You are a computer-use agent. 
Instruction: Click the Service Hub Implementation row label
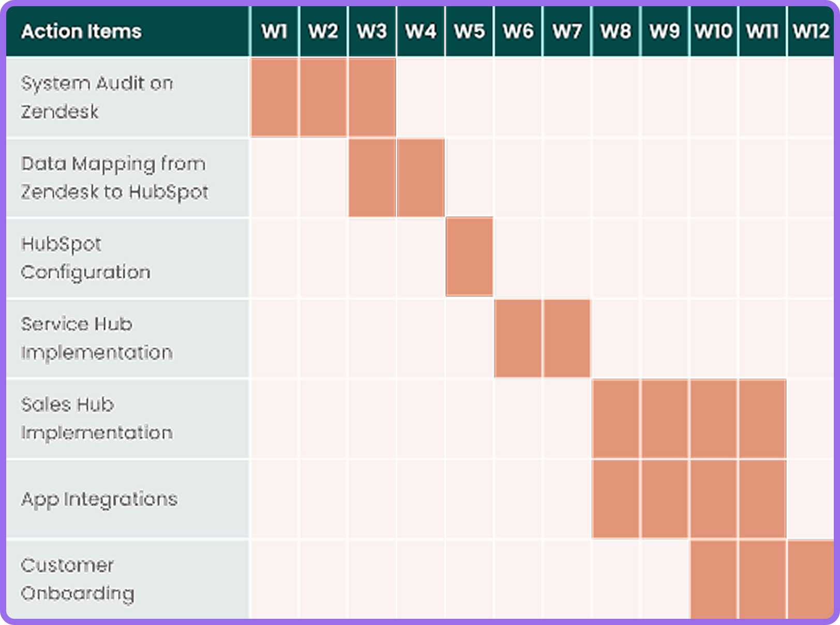point(128,338)
